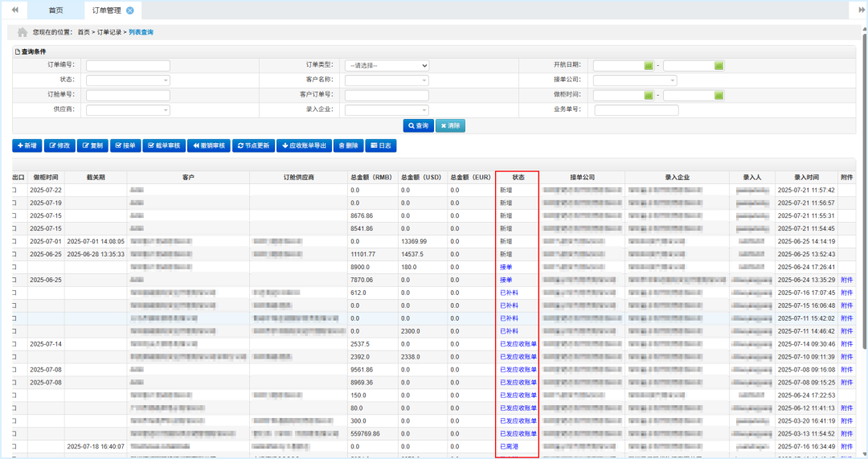
Task: Switch to the 首页 tab
Action: (55, 10)
